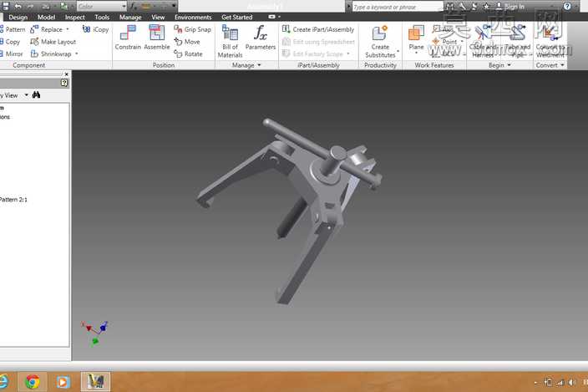Open the Parameters fx dialog

(x=261, y=38)
